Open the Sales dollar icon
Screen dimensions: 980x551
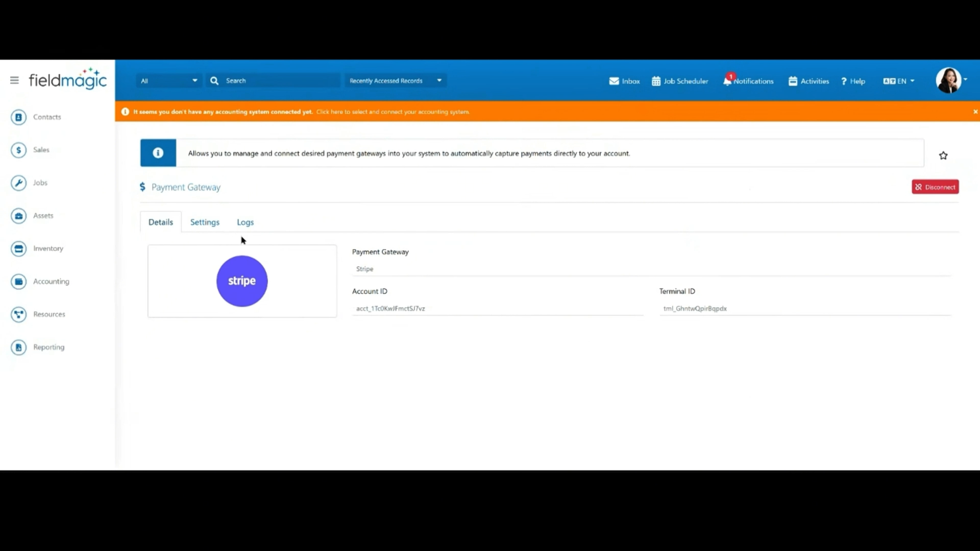pyautogui.click(x=19, y=150)
